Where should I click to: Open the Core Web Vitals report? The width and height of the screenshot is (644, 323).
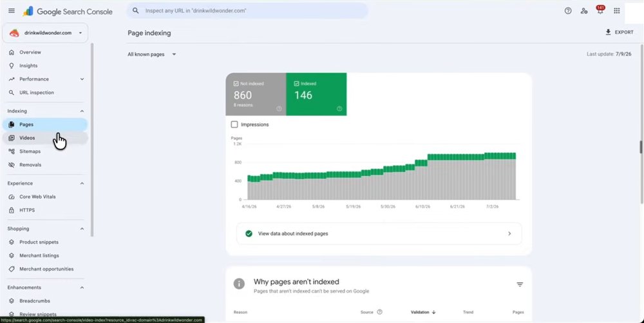45,197
